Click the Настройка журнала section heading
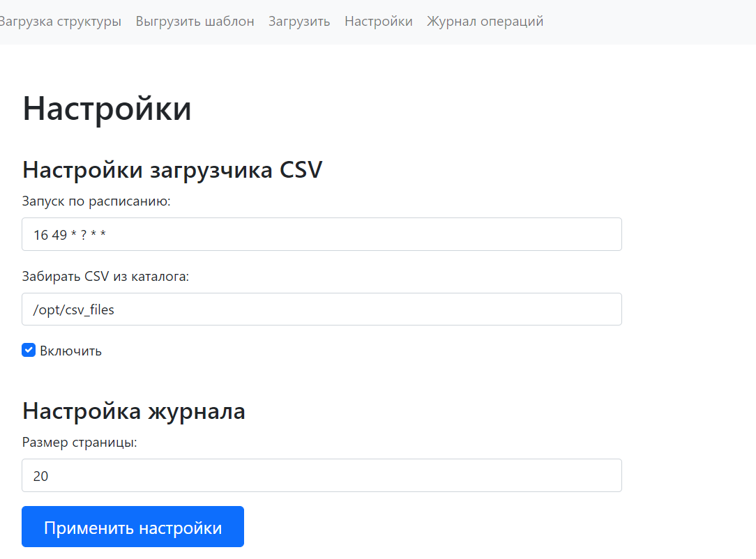The image size is (756, 559). click(134, 411)
